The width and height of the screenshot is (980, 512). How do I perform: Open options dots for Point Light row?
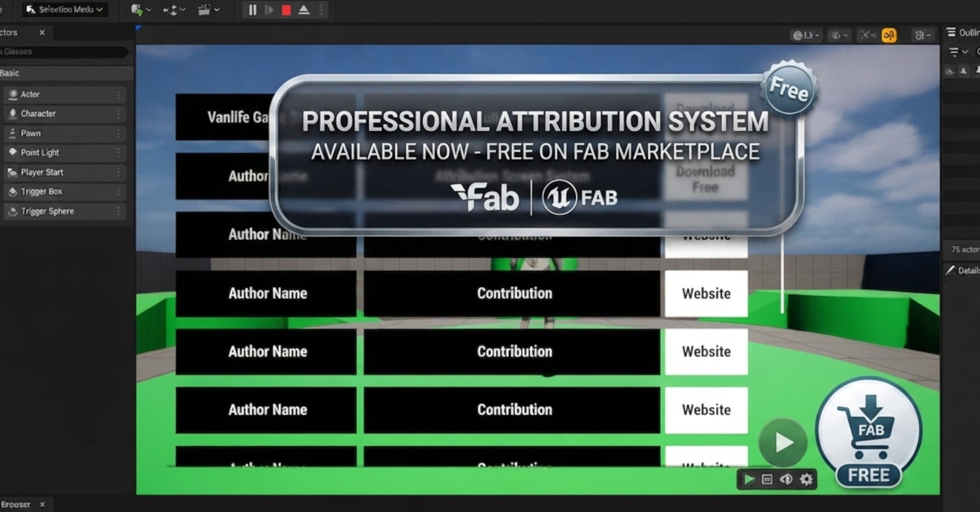click(118, 152)
